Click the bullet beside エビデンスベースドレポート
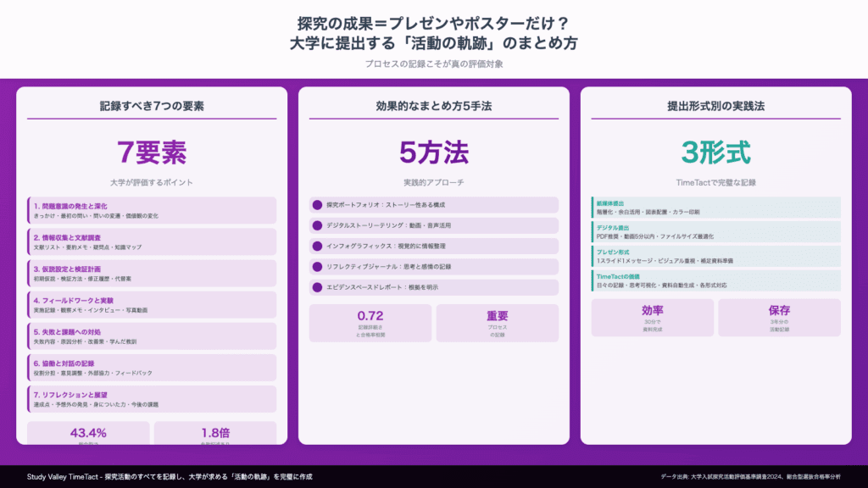This screenshot has height=488, width=868. click(x=318, y=287)
